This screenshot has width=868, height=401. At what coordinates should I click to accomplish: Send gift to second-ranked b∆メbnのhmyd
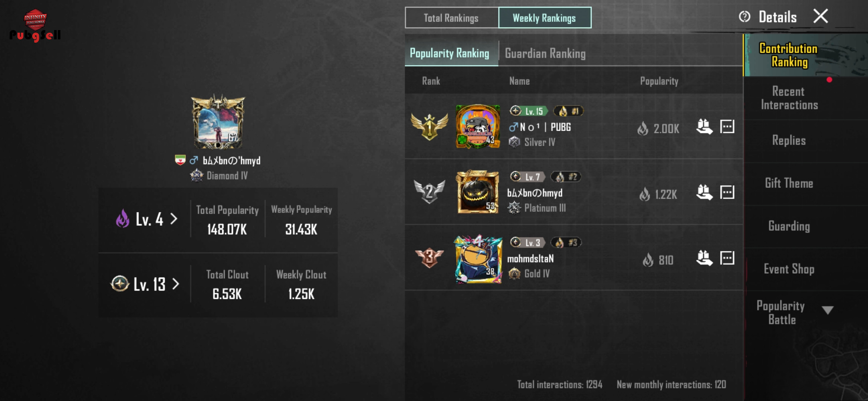[x=704, y=192]
